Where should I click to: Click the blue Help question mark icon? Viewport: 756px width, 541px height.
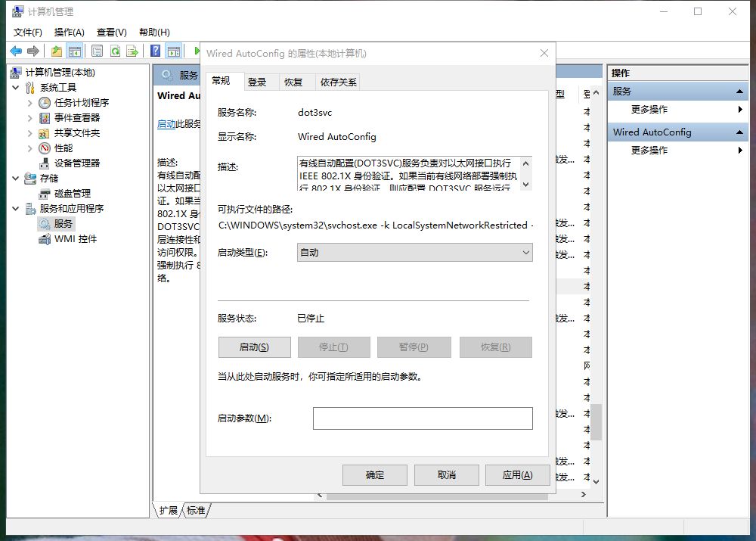pos(155,51)
